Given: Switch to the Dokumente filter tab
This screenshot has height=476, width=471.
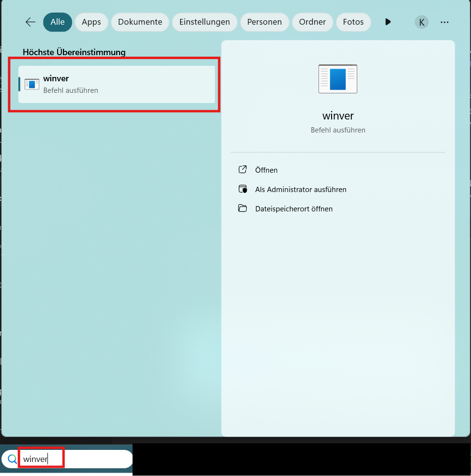Looking at the screenshot, I should click(140, 22).
